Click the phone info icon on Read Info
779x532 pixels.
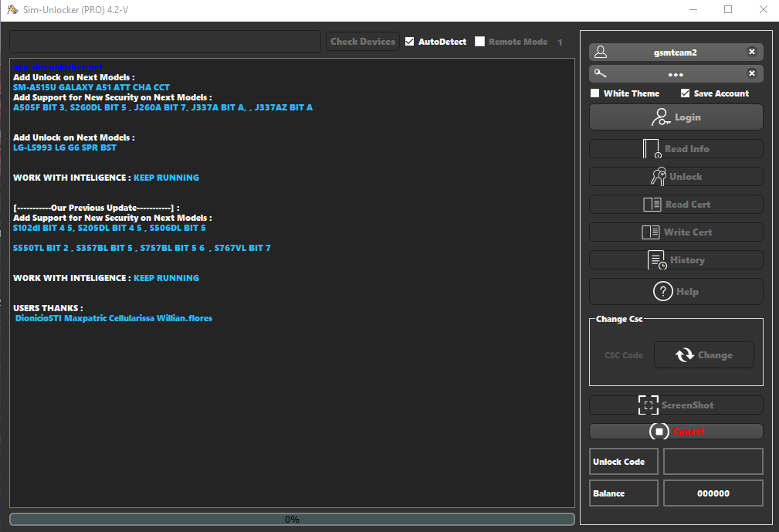(652, 148)
